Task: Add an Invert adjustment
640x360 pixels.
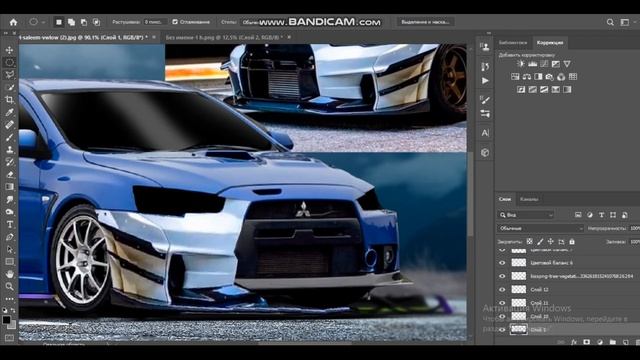Action: coord(521,89)
